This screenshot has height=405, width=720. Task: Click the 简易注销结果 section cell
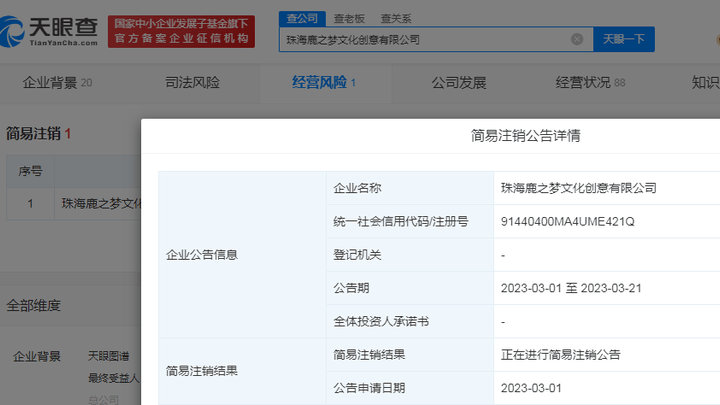click(242, 371)
